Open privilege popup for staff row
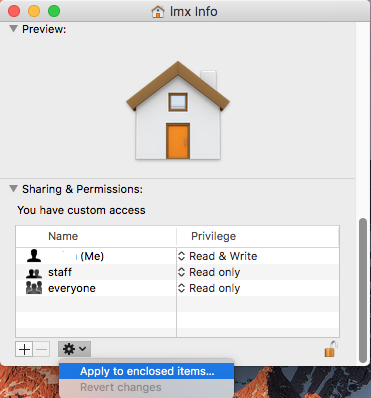371x398 pixels. 181,272
